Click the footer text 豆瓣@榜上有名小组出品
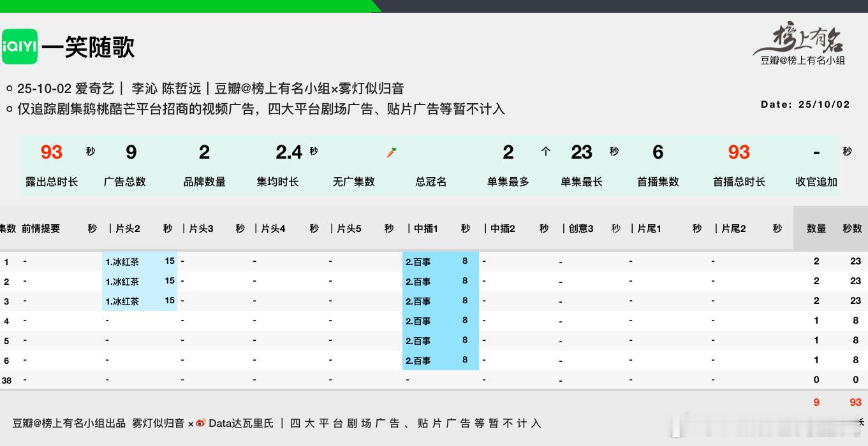 click(x=69, y=423)
